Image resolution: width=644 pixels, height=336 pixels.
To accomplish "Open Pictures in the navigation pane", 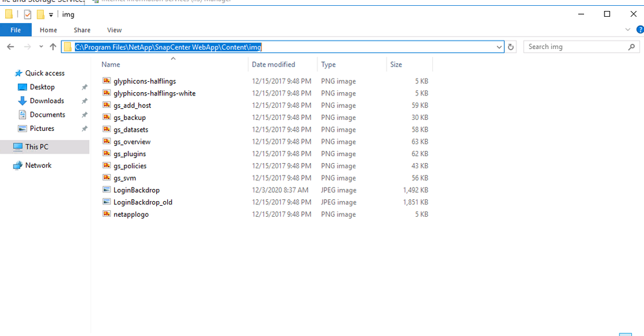I will [x=42, y=128].
